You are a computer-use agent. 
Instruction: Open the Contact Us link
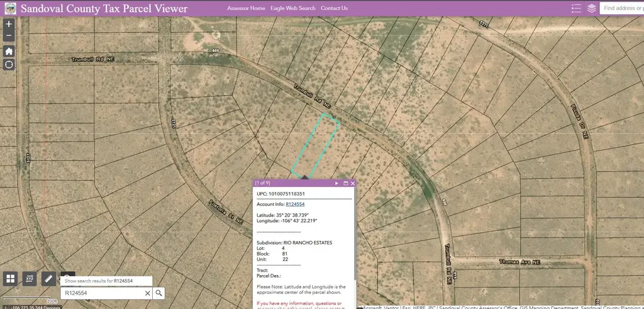click(334, 8)
